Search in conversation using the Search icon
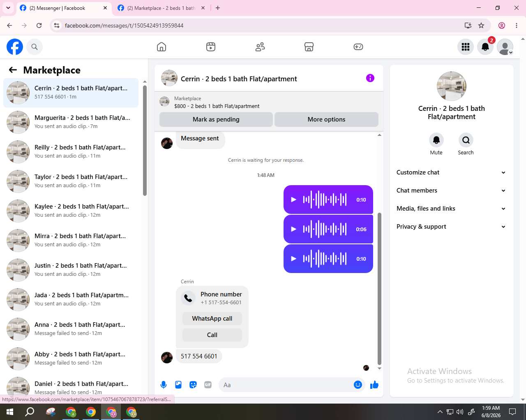The image size is (526, 420). (466, 140)
